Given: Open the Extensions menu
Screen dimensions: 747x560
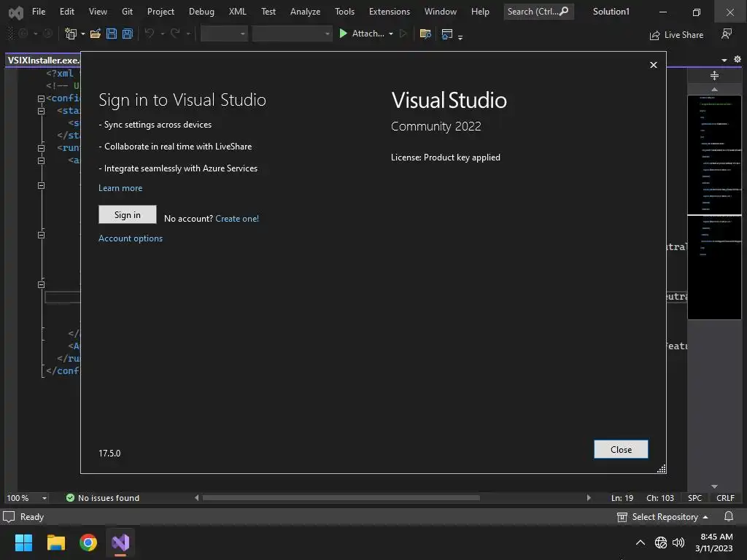Looking at the screenshot, I should tap(390, 12).
